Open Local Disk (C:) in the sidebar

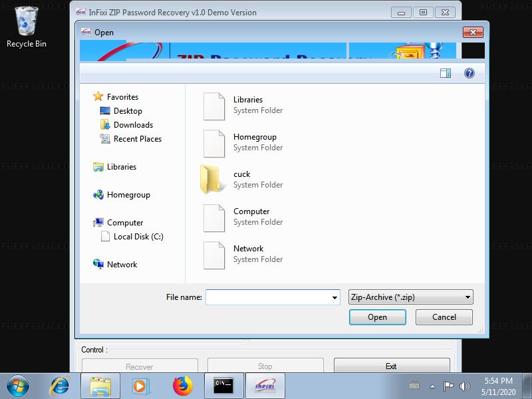pos(132,237)
